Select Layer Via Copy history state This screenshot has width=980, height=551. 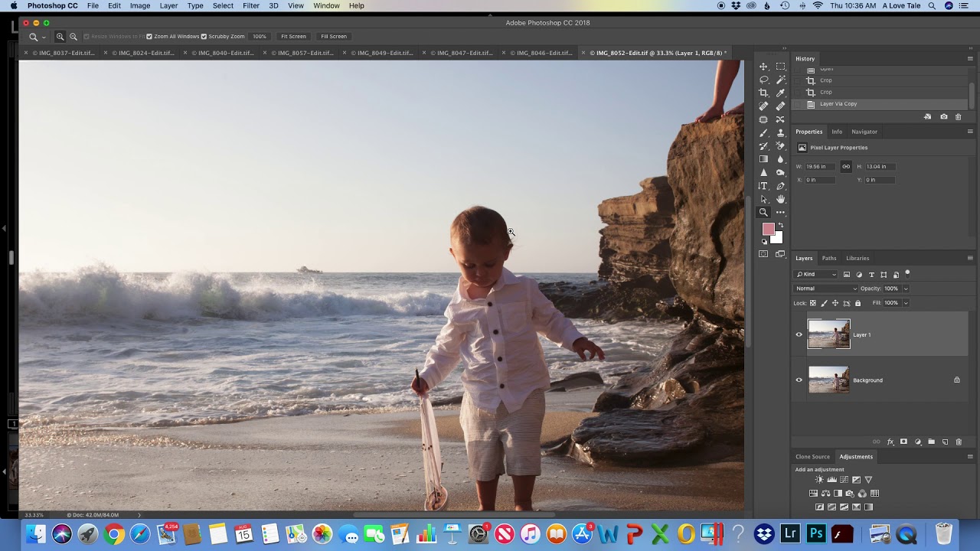coord(880,104)
